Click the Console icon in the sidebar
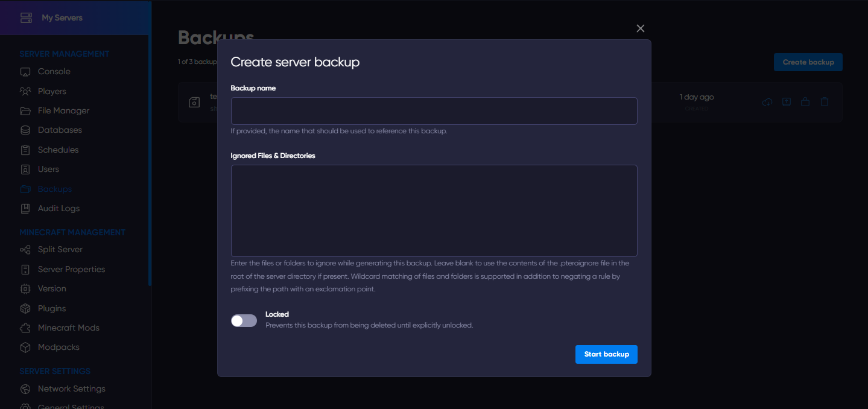The width and height of the screenshot is (868, 409). click(x=25, y=72)
